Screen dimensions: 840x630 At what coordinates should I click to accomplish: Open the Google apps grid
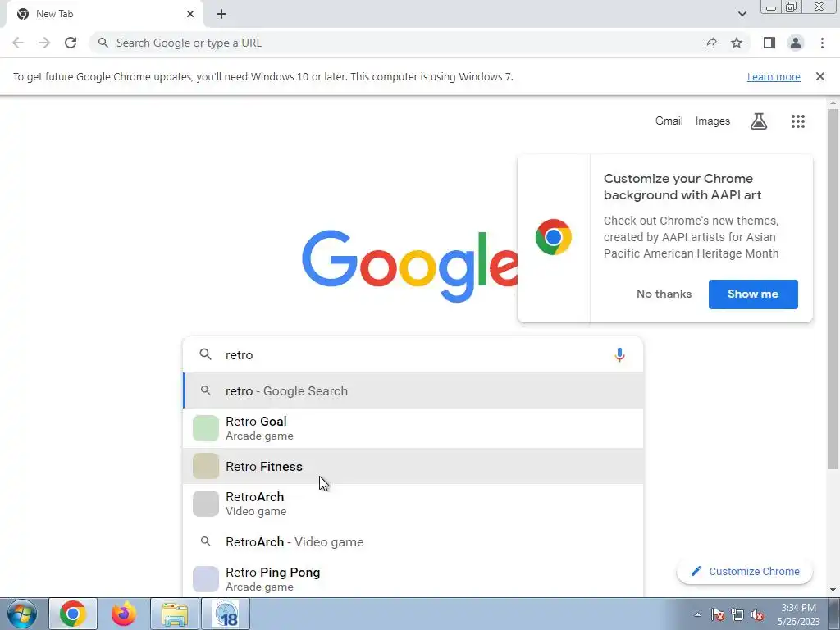click(x=797, y=121)
